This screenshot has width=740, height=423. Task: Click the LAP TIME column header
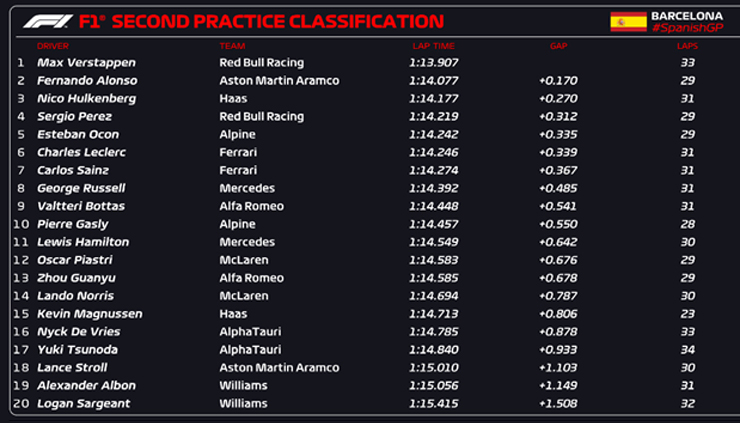(432, 46)
